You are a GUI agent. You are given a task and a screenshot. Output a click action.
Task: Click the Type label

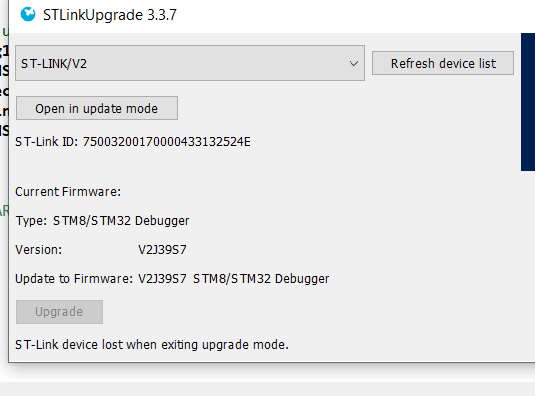point(31,221)
